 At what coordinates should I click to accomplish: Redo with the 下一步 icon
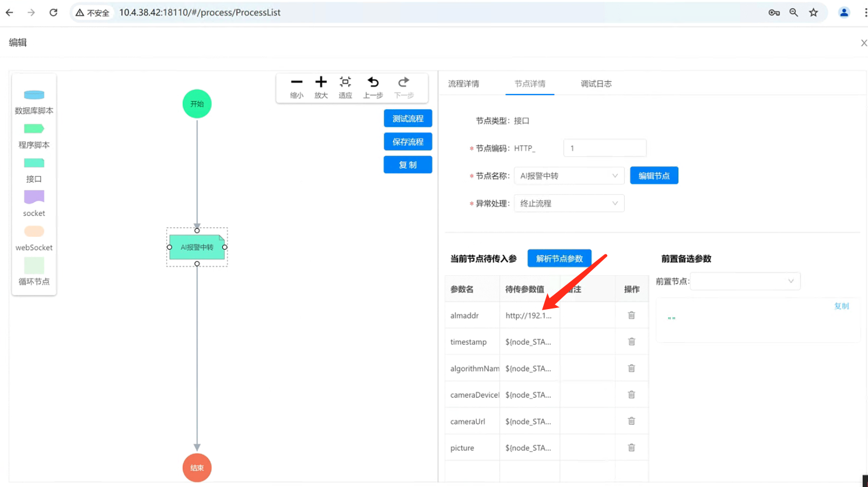click(x=404, y=82)
